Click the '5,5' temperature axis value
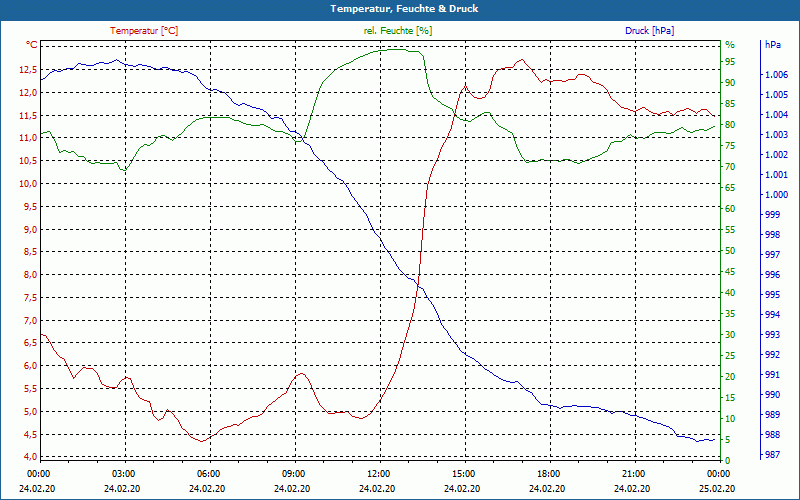 click(x=31, y=389)
